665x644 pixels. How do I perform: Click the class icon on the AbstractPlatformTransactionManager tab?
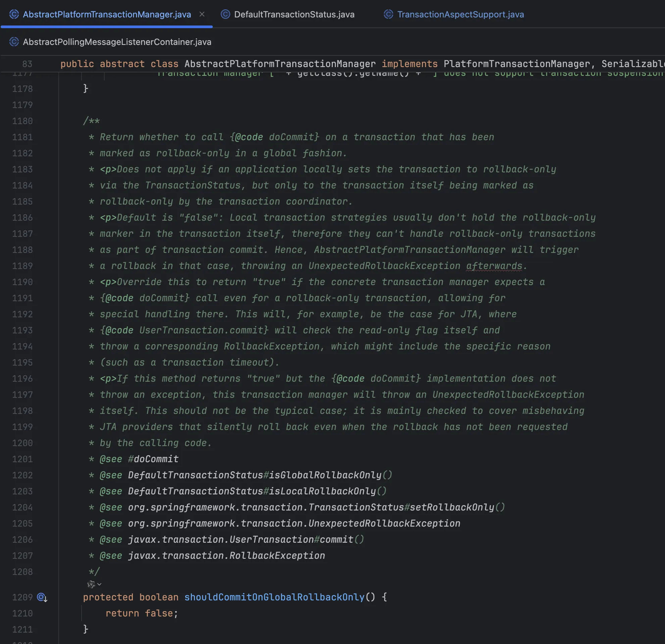pyautogui.click(x=14, y=14)
